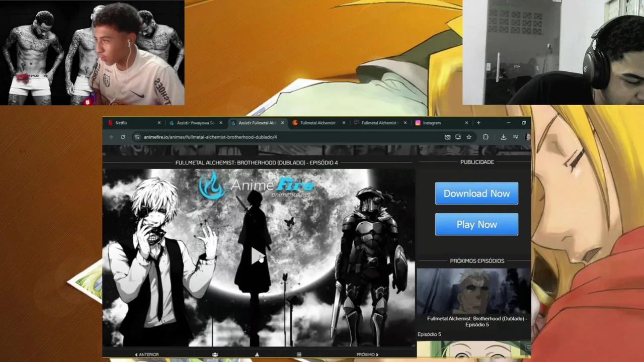This screenshot has width=644, height=362.
Task: Select the active Assistir Fullmetal Alchemist tab
Action: pos(257,123)
